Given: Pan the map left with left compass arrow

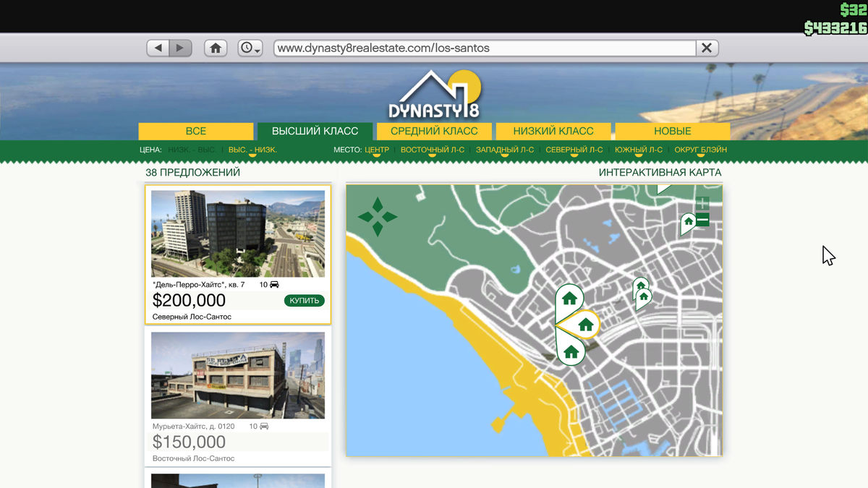Looking at the screenshot, I should pos(365,217).
